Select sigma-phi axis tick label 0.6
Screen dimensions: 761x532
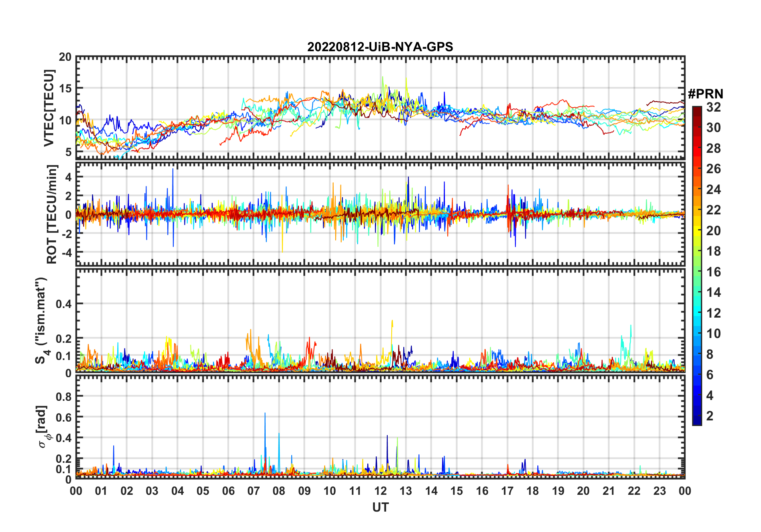64,417
